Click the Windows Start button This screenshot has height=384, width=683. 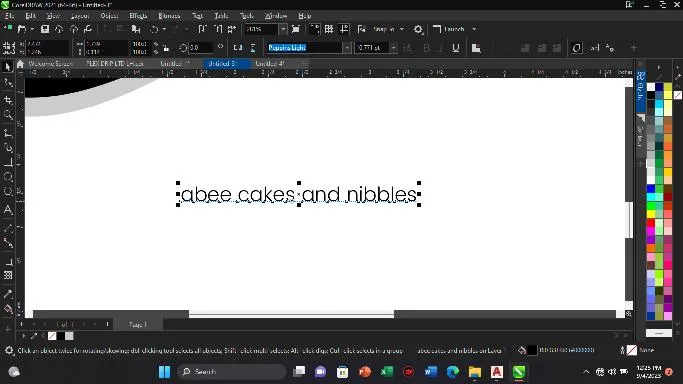164,372
